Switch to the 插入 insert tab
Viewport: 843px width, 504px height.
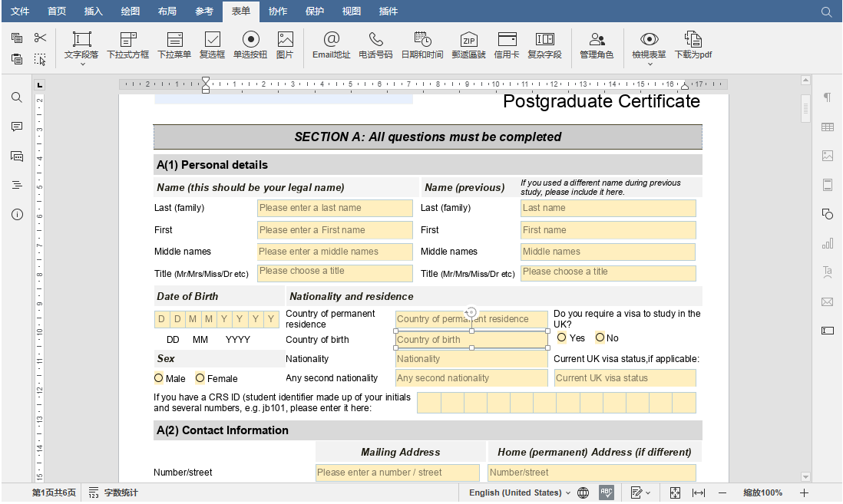(x=93, y=12)
